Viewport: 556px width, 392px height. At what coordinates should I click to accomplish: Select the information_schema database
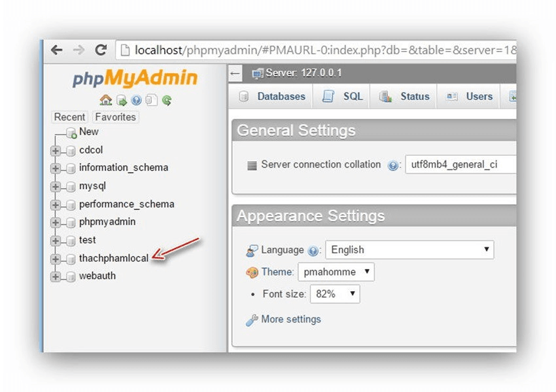124,168
